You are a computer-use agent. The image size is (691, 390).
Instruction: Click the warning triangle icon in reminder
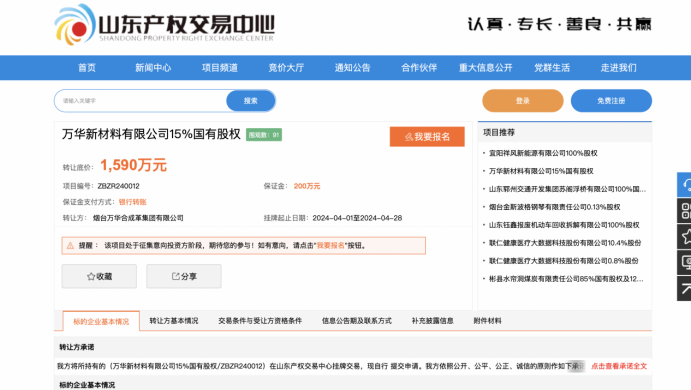70,245
